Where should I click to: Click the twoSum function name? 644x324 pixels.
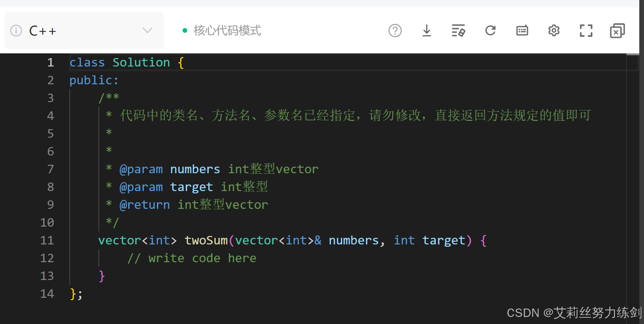point(206,240)
